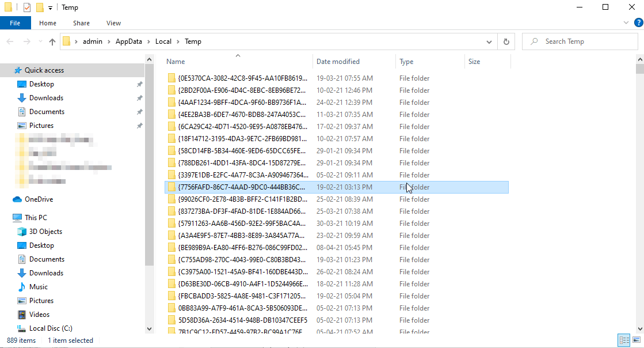The height and width of the screenshot is (348, 644).
Task: Switch to the Share tab
Action: coord(81,22)
